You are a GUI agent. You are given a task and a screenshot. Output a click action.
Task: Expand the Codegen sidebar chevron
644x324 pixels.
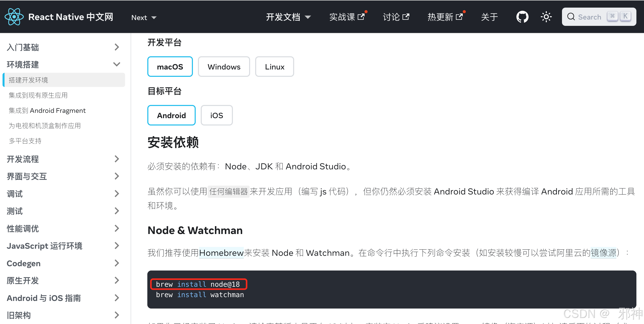coord(116,263)
